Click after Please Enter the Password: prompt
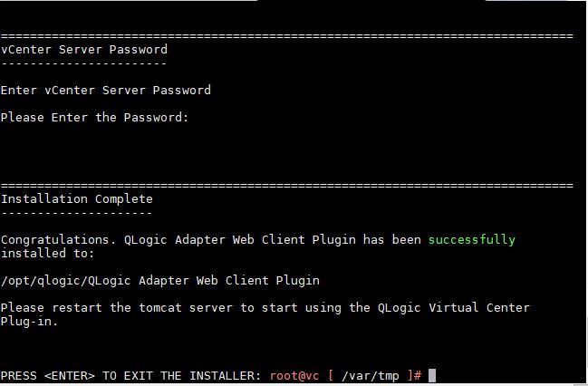 pyautogui.click(x=193, y=118)
